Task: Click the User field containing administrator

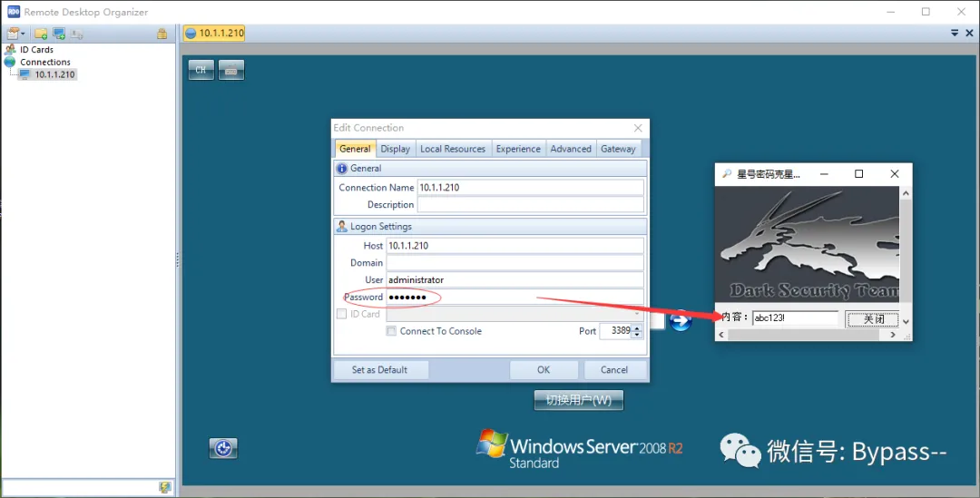Action: (x=514, y=280)
